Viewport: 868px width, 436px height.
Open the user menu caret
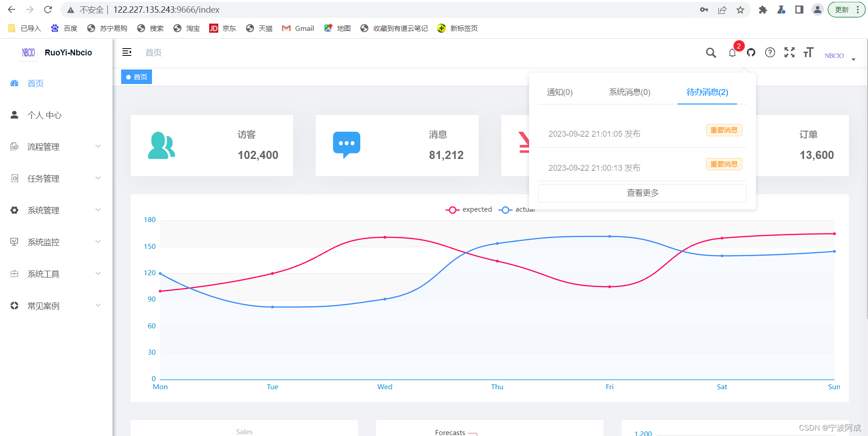(x=853, y=59)
